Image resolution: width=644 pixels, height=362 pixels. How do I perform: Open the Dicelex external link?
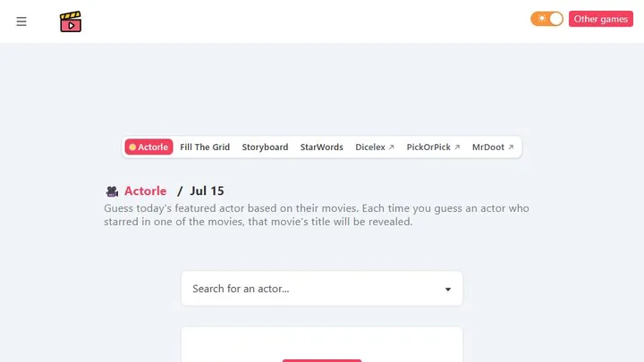click(x=375, y=147)
